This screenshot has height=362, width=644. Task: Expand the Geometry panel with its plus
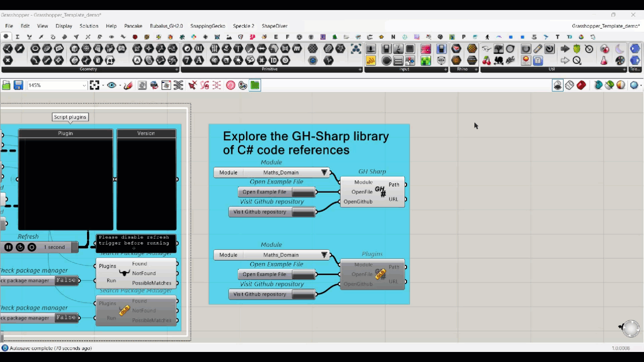[x=177, y=69]
